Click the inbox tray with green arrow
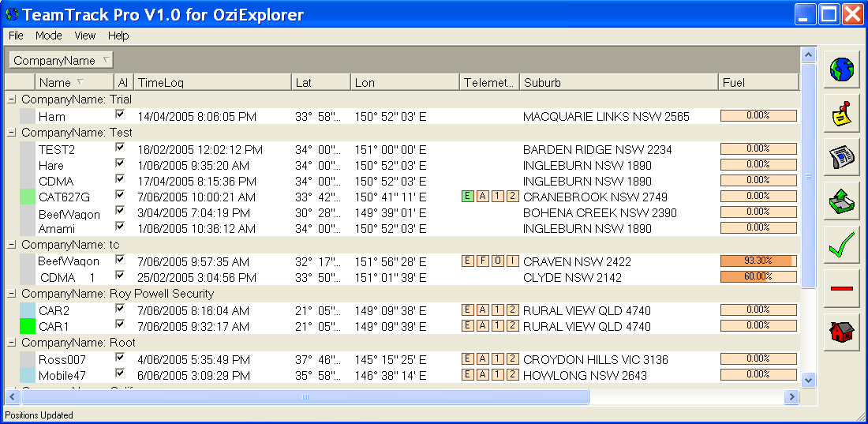868x424 pixels. [841, 202]
